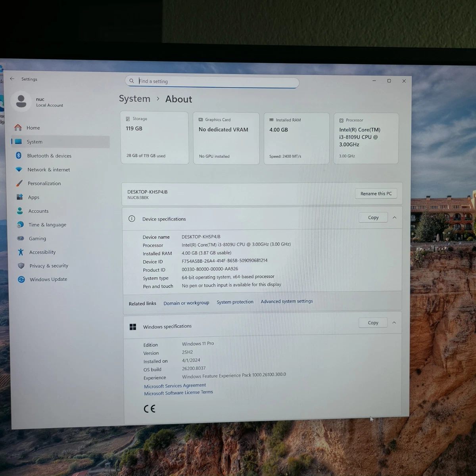Click the Product ID value 00330-80000-00000-AA926
Screen dimensions: 476x476
pyautogui.click(x=210, y=269)
